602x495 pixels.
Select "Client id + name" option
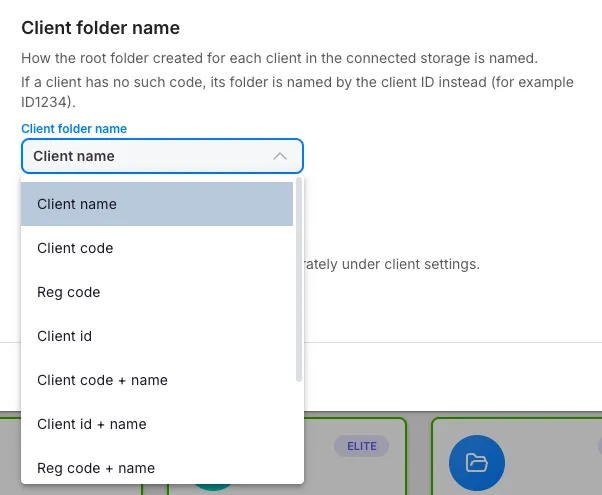tap(157, 424)
